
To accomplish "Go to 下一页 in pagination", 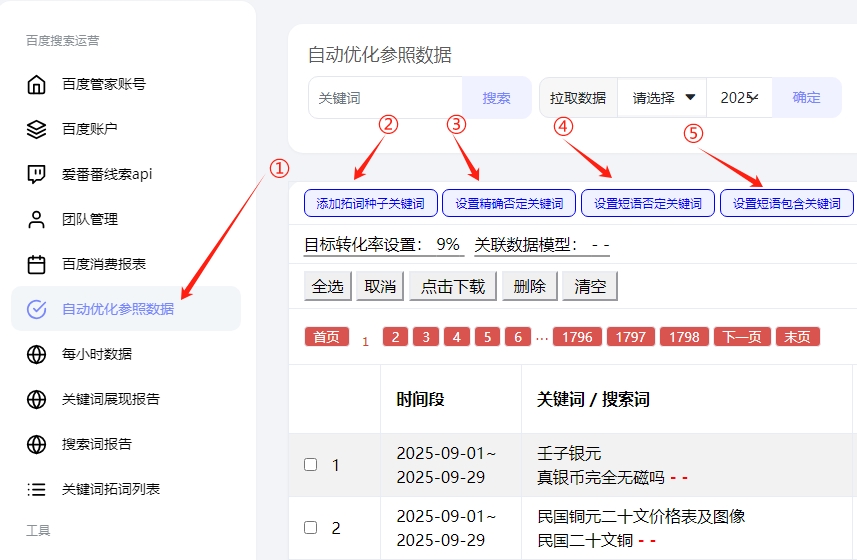I will tap(742, 337).
